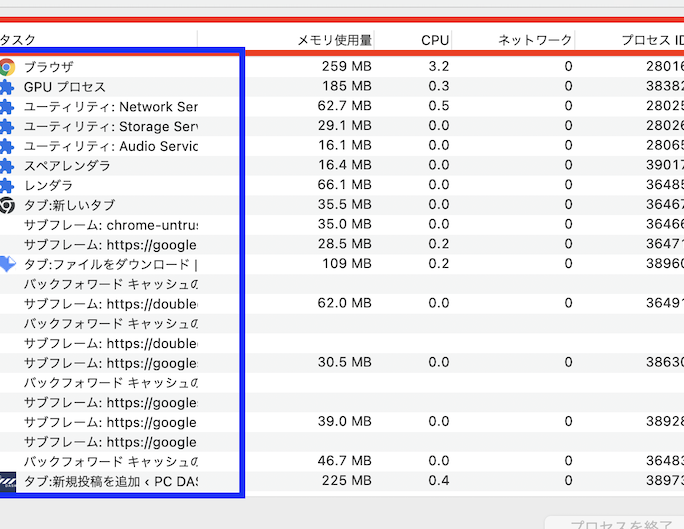
Task: Sort by the タスク column header
Action: [x=20, y=40]
